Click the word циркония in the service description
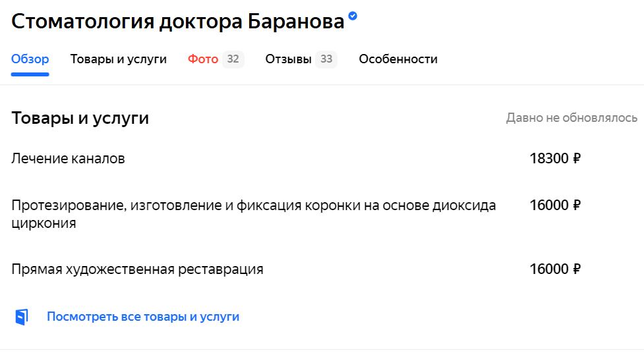This screenshot has width=644, height=355. click(x=44, y=223)
